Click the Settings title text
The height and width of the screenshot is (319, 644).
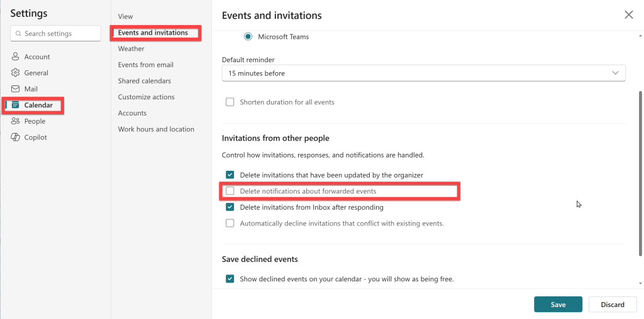click(29, 13)
